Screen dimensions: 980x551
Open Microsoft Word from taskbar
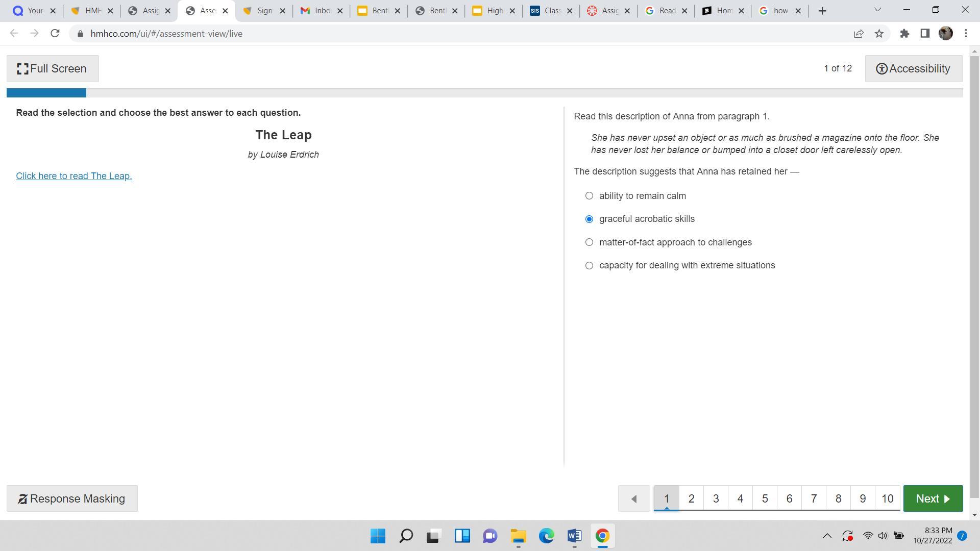[x=574, y=536]
